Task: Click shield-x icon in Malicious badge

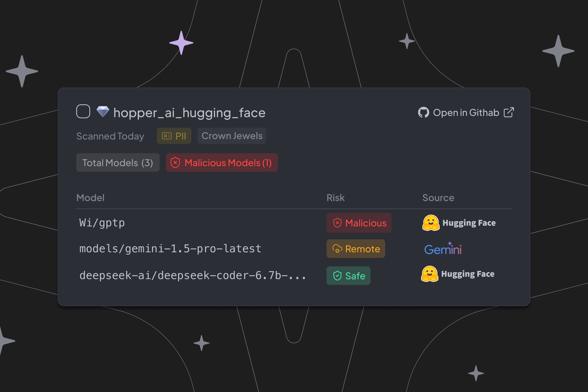Action: 337,222
